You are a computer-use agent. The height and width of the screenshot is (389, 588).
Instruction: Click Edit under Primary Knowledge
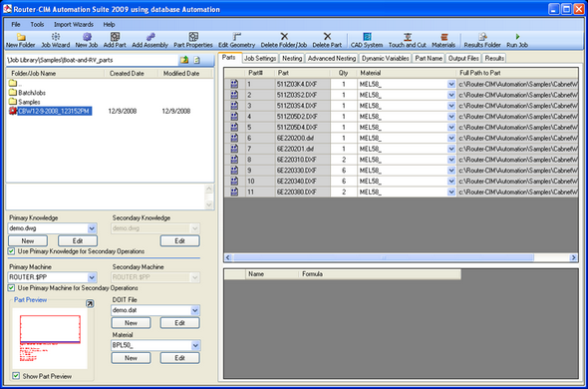78,241
